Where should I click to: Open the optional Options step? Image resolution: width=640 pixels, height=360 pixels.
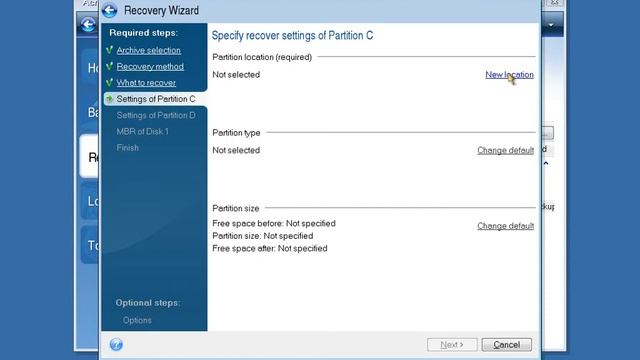(x=137, y=320)
